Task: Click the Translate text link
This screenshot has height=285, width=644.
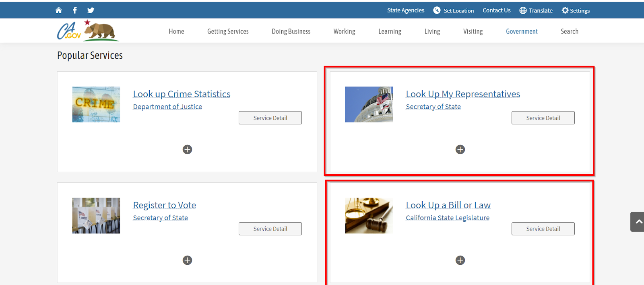Action: (541, 11)
